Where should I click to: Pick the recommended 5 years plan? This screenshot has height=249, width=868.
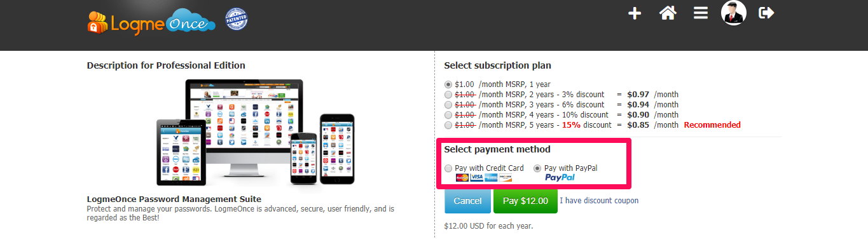[448, 125]
